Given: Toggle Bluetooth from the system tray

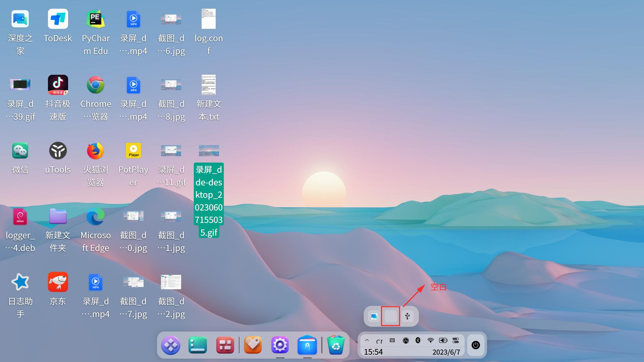Looking at the screenshot, I should coord(418,340).
